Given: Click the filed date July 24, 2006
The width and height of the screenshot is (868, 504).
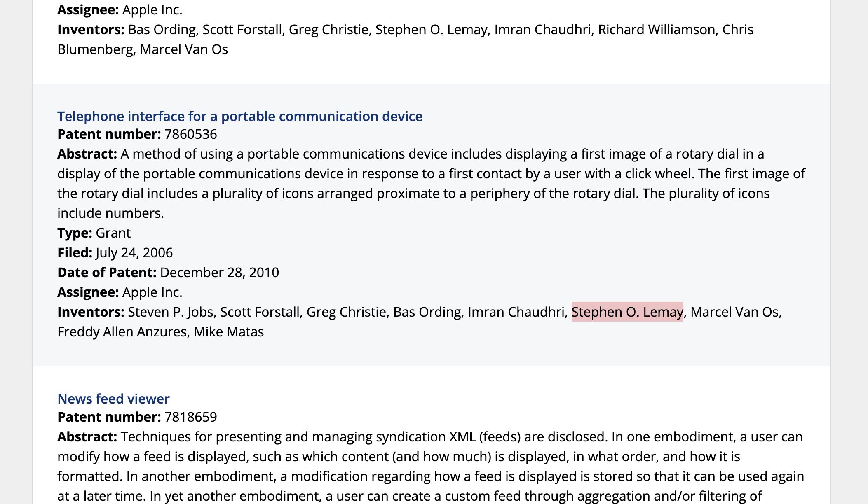Looking at the screenshot, I should tap(134, 253).
